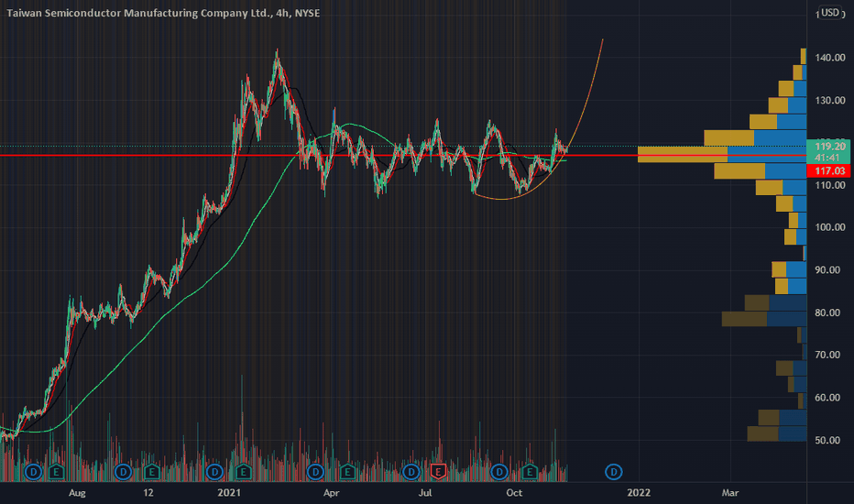This screenshot has width=854, height=504.
Task: Click the first dividend marker at chart start
Action: coord(33,472)
